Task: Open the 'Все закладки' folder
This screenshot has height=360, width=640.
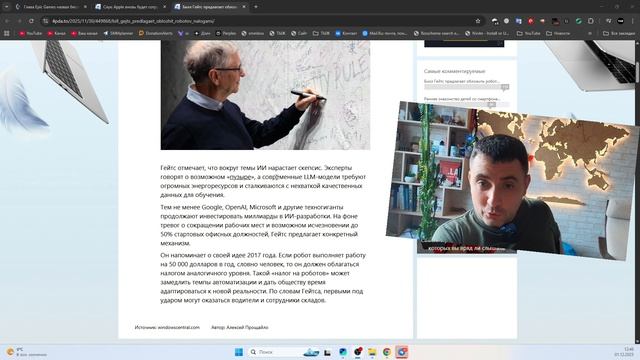Action: pyautogui.click(x=619, y=33)
